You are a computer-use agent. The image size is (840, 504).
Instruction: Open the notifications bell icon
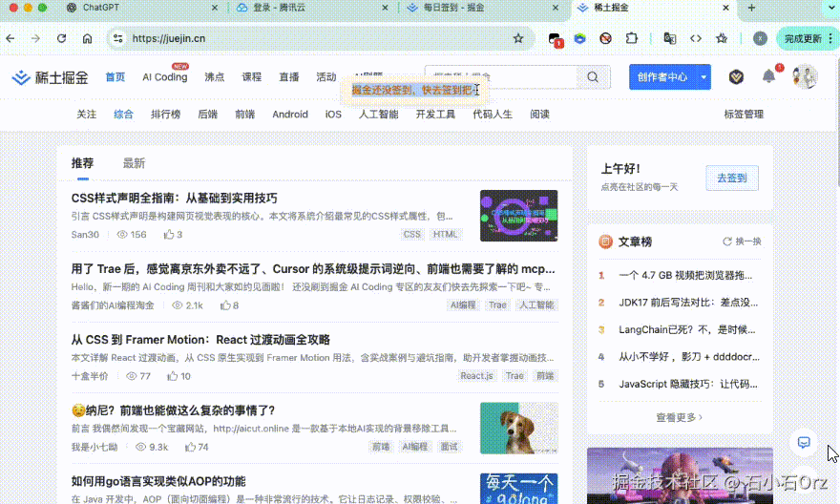(768, 76)
